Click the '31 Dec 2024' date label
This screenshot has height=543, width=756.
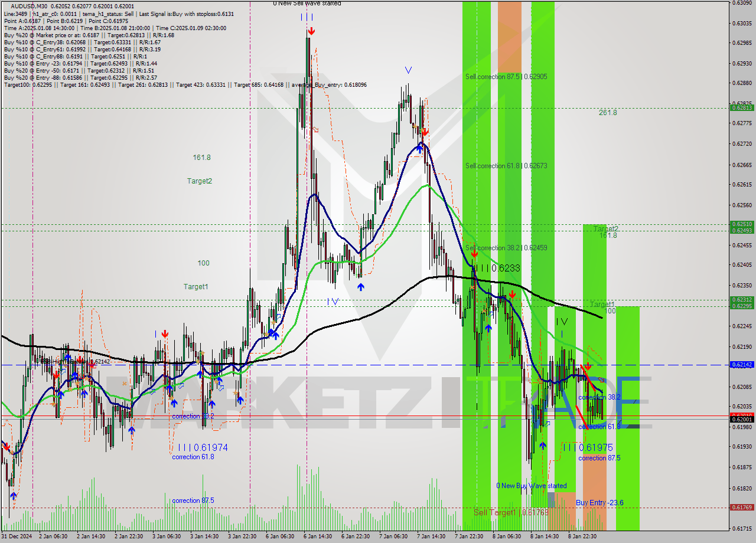(16, 537)
